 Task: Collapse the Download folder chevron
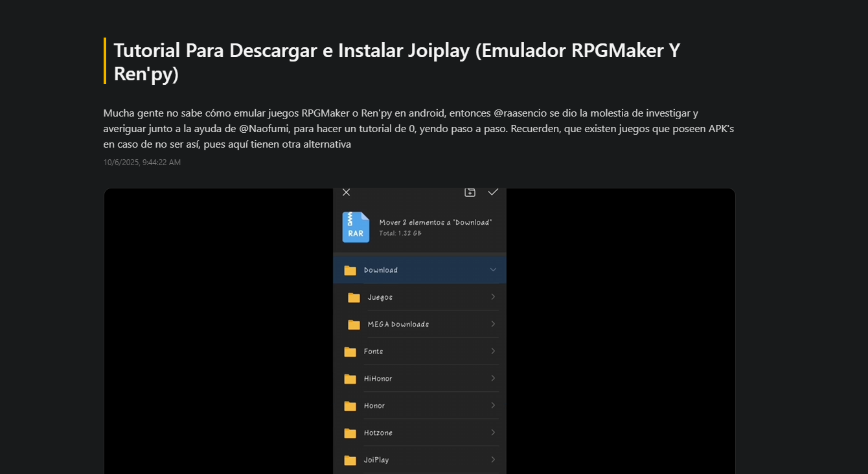493,269
